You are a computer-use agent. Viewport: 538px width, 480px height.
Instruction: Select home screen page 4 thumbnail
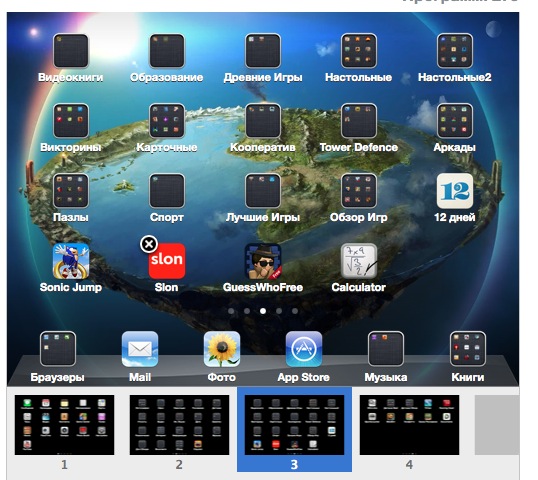tap(409, 425)
